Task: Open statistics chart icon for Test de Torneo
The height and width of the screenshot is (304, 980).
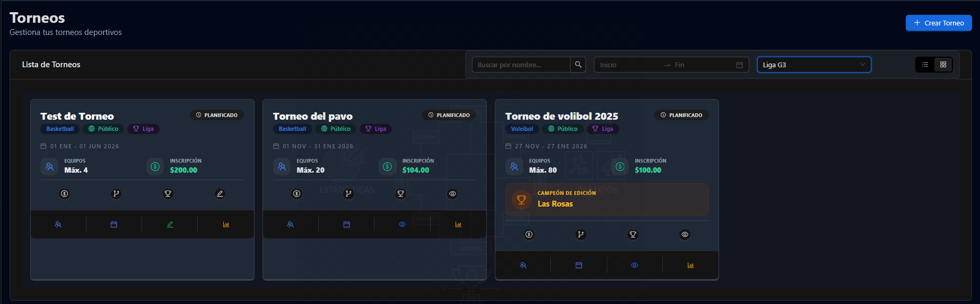Action: [x=226, y=225]
